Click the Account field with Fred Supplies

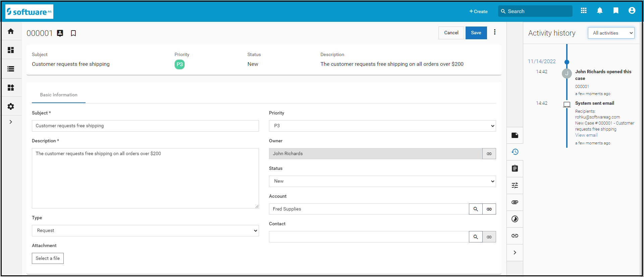pyautogui.click(x=369, y=209)
